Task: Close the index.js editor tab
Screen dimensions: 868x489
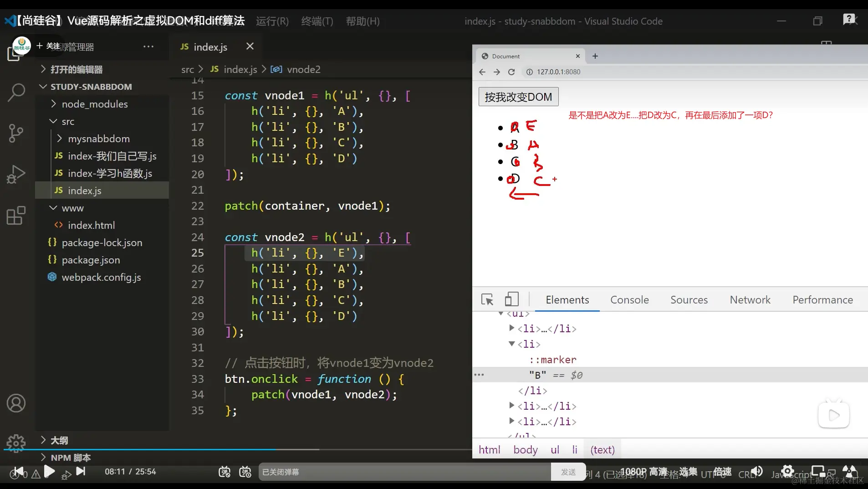Action: pos(250,46)
